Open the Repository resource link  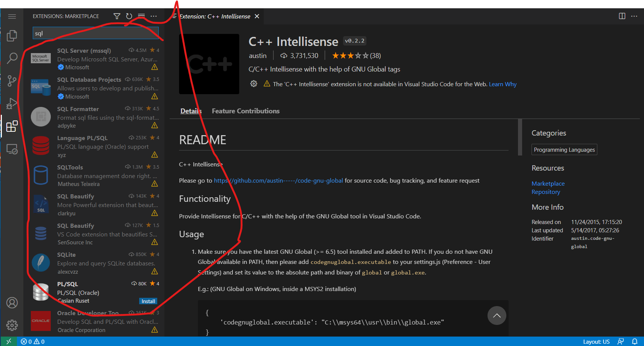[546, 192]
